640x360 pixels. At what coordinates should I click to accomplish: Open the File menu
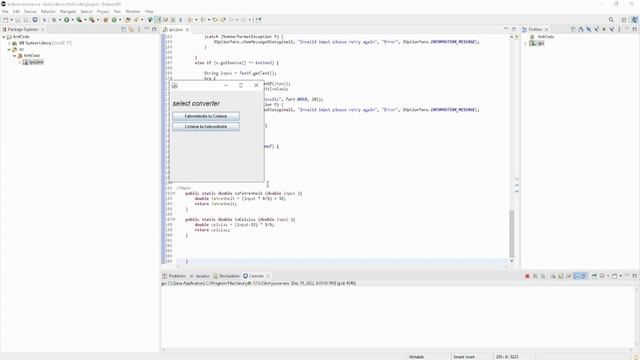coord(5,11)
